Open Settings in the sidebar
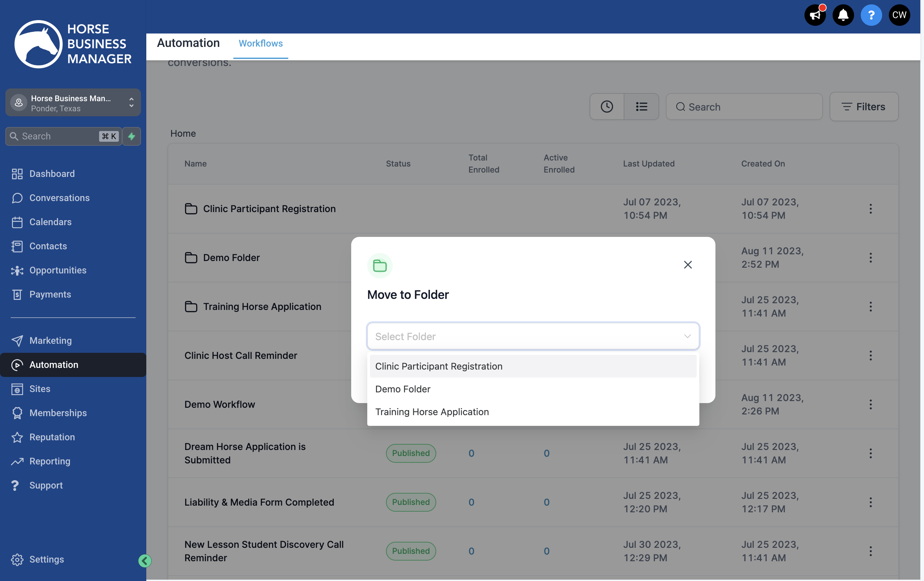Image resolution: width=924 pixels, height=581 pixels. coord(47,559)
